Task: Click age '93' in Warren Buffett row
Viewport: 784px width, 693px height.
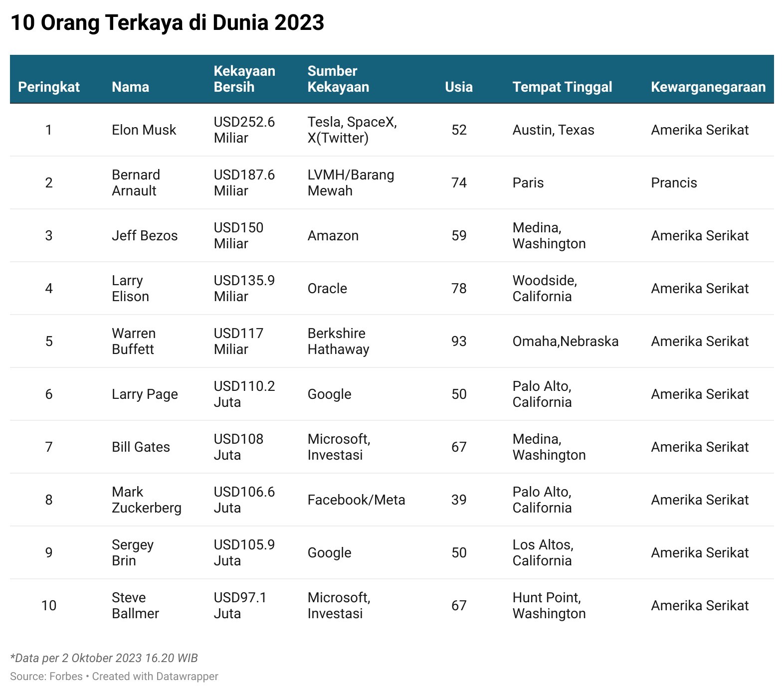Action: pyautogui.click(x=459, y=342)
